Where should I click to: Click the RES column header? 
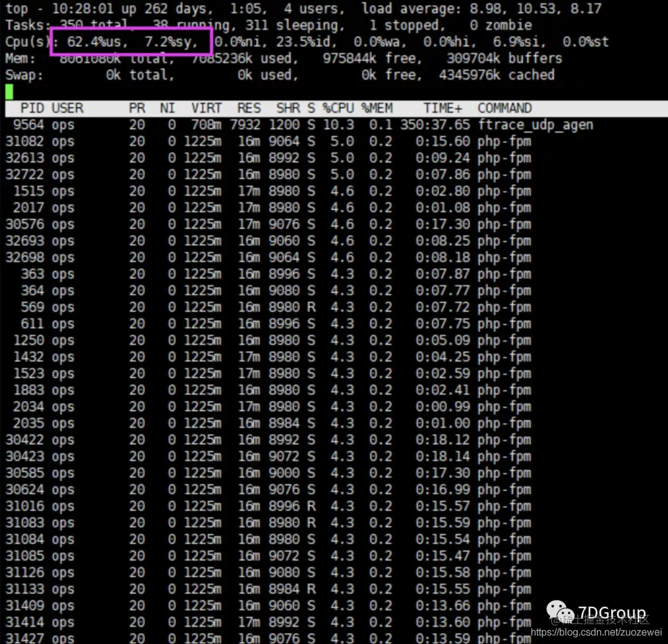(x=249, y=108)
